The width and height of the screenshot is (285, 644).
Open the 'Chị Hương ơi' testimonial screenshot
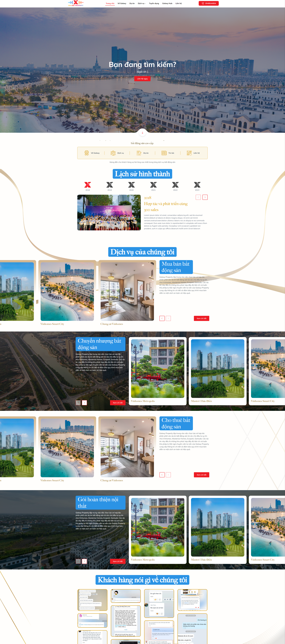click(x=192, y=629)
